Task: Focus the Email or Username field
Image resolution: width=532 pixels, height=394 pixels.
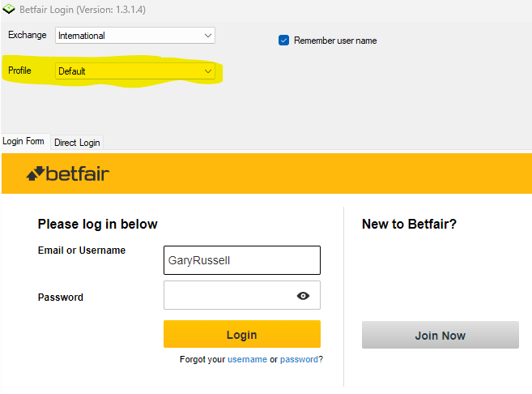Action: point(242,260)
